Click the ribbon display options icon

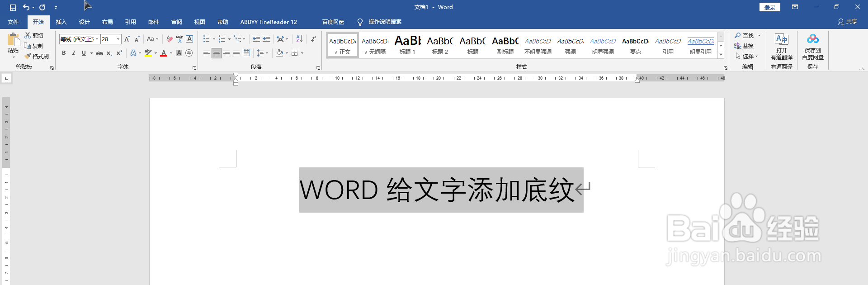coord(795,7)
